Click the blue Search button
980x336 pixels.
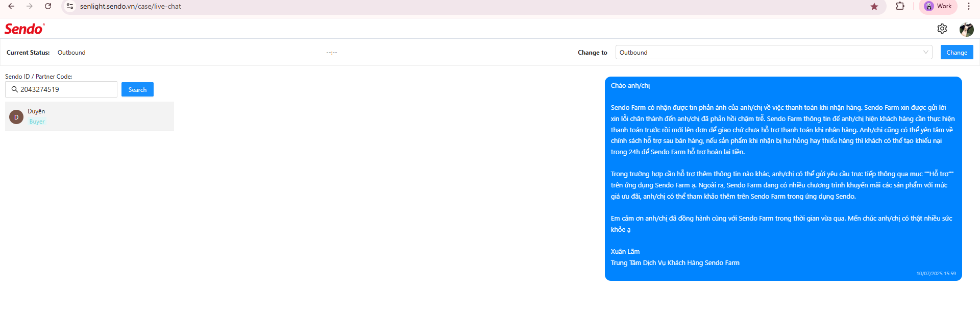(137, 89)
